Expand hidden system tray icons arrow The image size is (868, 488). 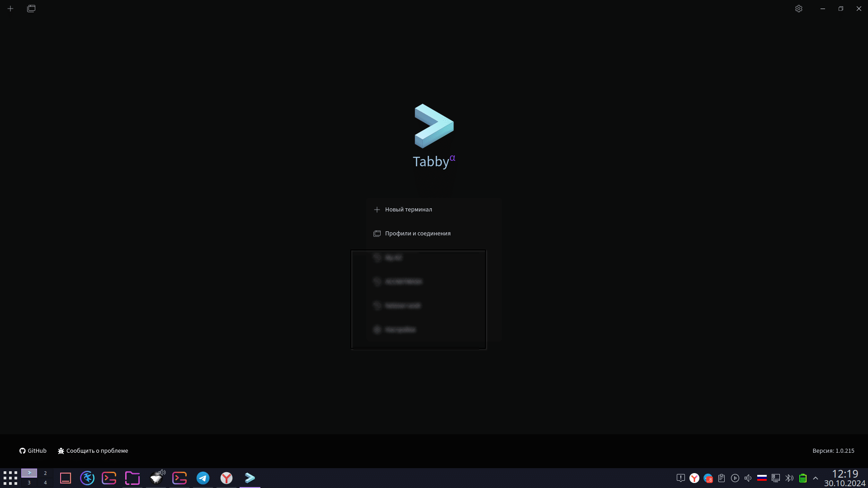tap(816, 478)
